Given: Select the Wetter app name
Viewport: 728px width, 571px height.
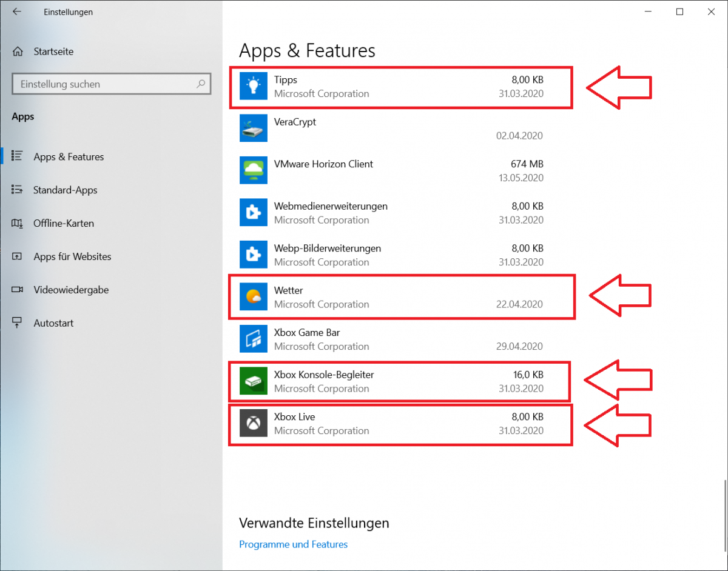Looking at the screenshot, I should (x=289, y=290).
